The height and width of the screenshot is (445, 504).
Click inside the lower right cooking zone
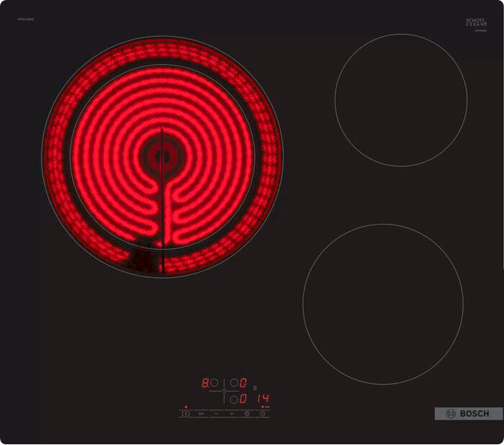point(382,303)
